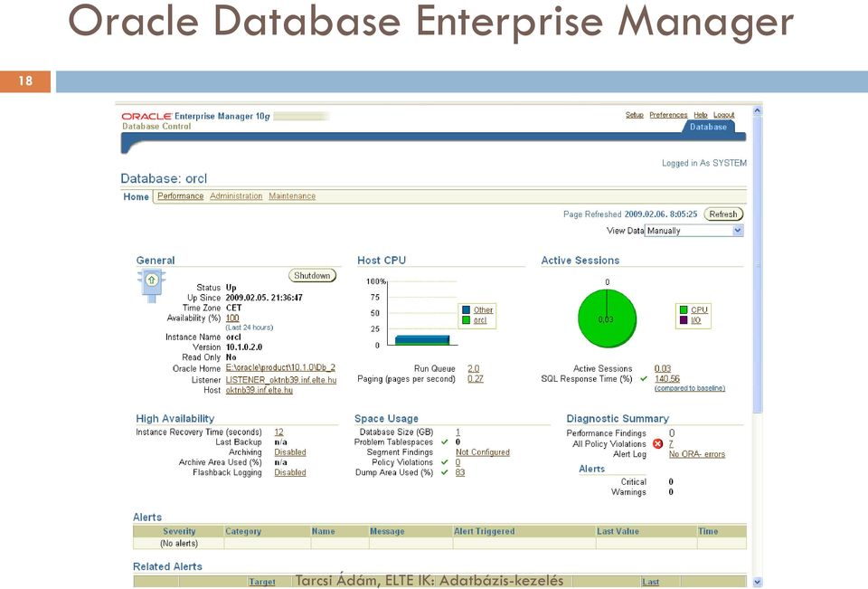868x589 pixels.
Task: Switch to the Maintenance tab
Action: coord(292,196)
